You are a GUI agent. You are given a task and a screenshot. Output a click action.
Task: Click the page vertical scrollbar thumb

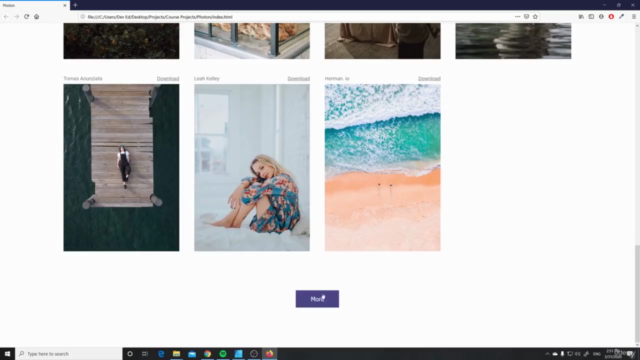click(637, 293)
